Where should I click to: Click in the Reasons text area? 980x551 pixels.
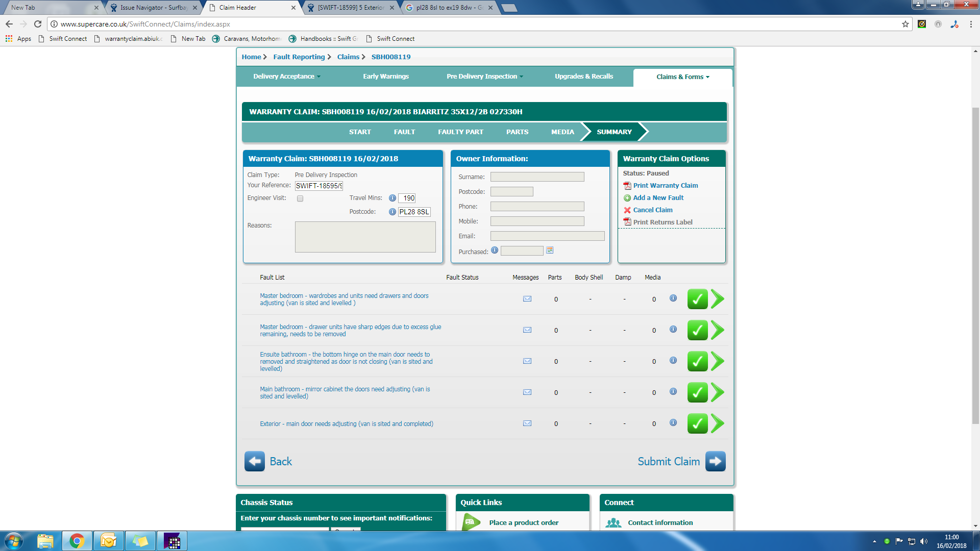(x=365, y=237)
